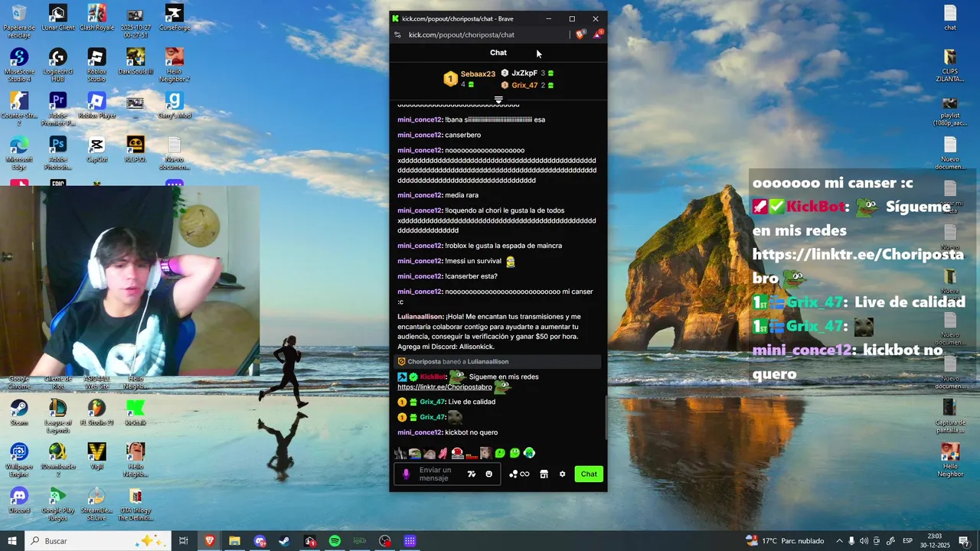Open Clash Royale desktop shortcut
The width and height of the screenshot is (980, 551).
tap(96, 18)
